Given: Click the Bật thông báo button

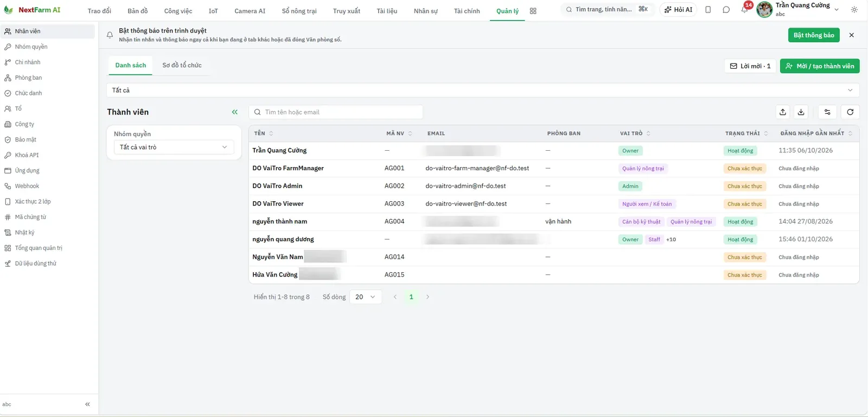Looking at the screenshot, I should tap(814, 35).
